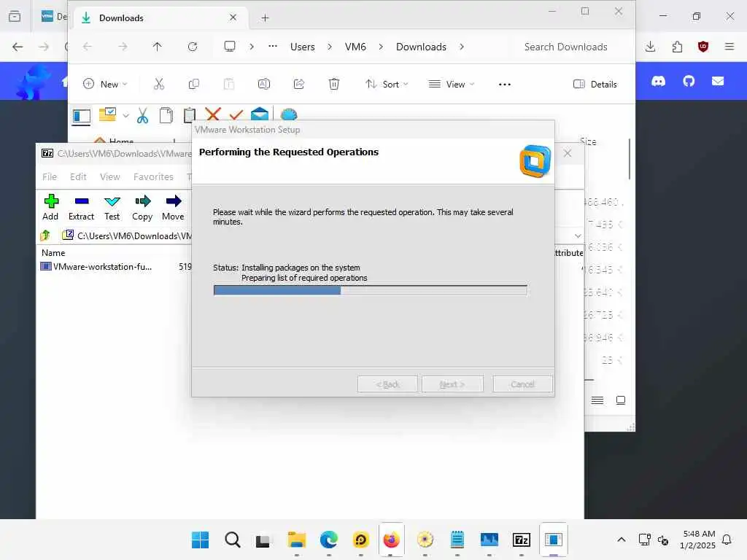
Task: Open the New dropdown in Explorer
Action: tap(105, 85)
